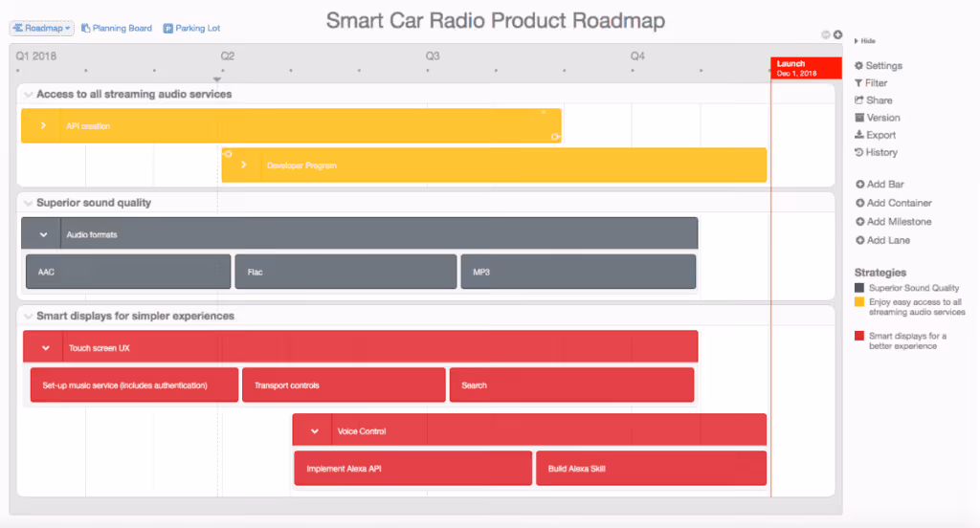Click the dependency connector ending API creation bar
The image size is (980, 528).
(555, 137)
